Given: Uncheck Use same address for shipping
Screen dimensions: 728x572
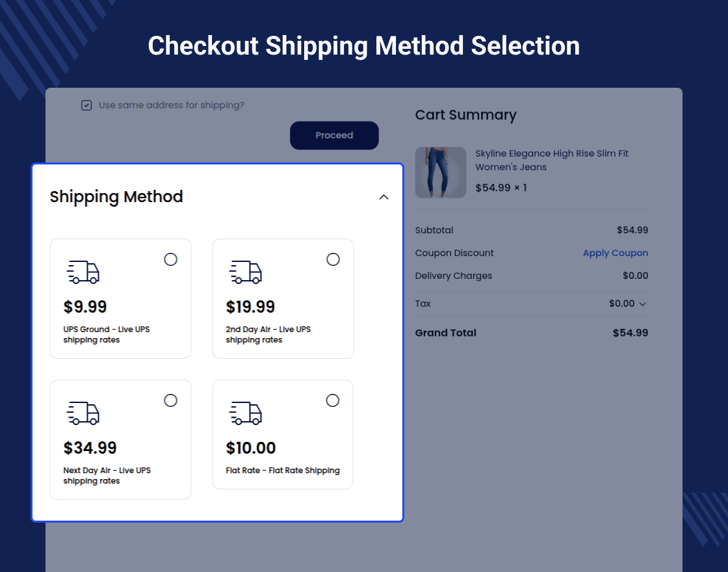Looking at the screenshot, I should pos(86,105).
